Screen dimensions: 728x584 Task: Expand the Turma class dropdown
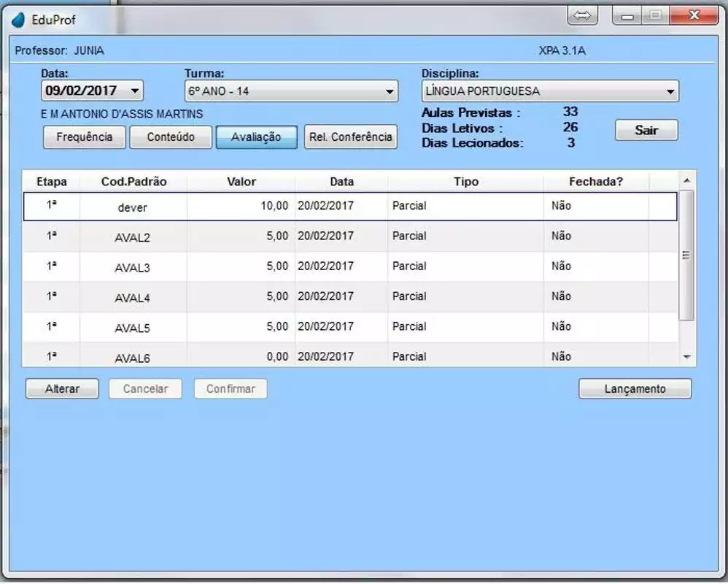(x=390, y=92)
